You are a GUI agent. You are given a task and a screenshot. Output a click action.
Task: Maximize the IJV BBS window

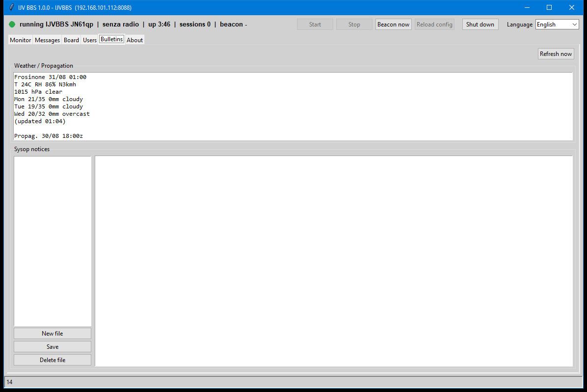pyautogui.click(x=549, y=7)
